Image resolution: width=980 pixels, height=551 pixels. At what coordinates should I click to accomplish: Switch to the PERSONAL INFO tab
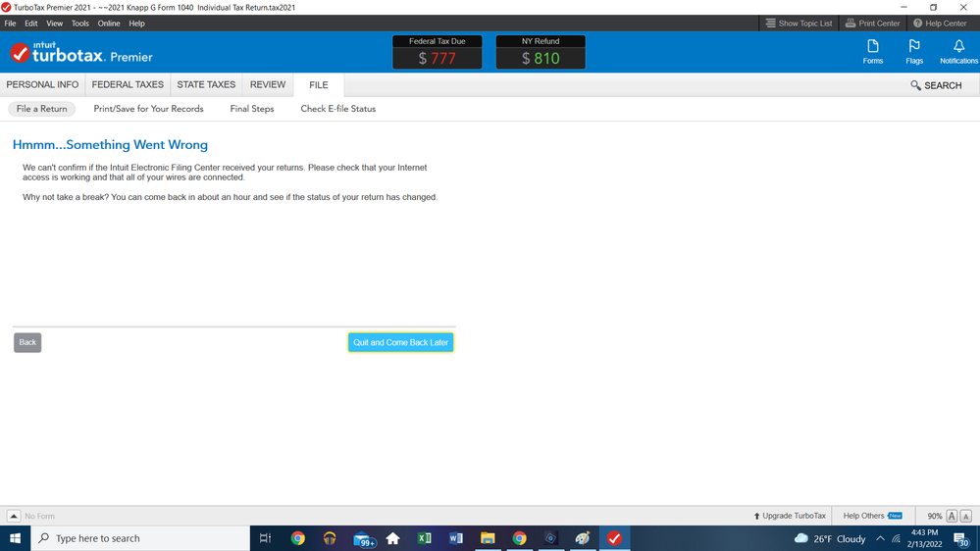pos(42,85)
